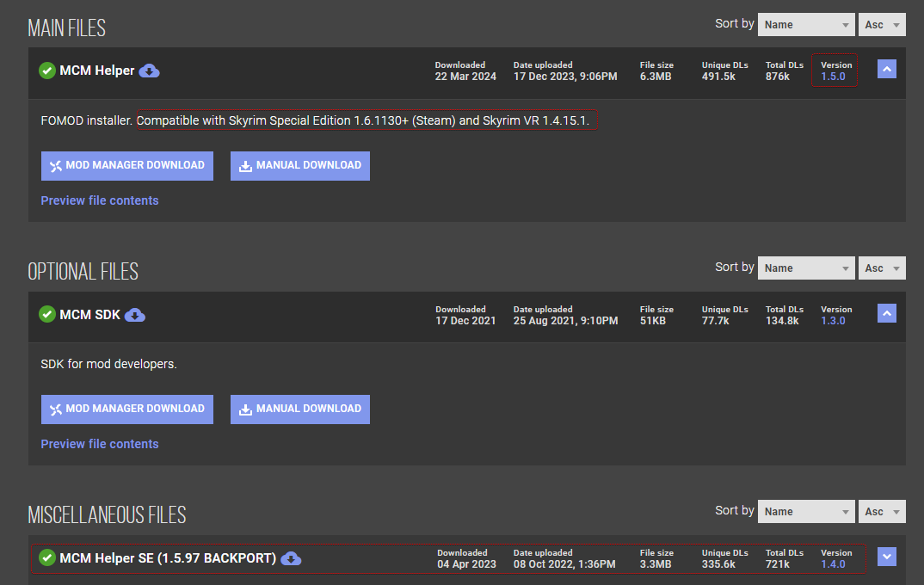Image resolution: width=924 pixels, height=585 pixels.
Task: Click version 1.5.0 link of MCM Helper
Action: 833,77
